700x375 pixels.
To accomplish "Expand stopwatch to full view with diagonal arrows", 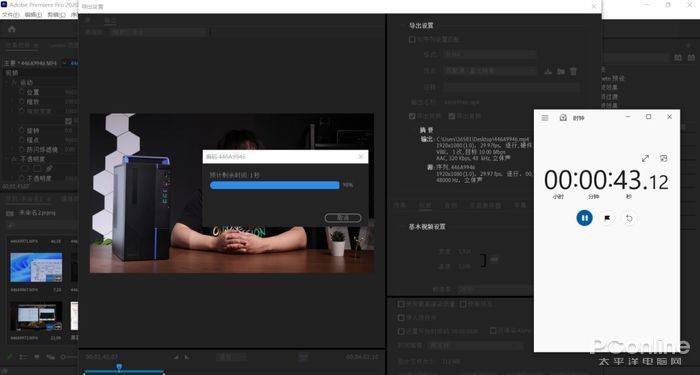I will 645,158.
